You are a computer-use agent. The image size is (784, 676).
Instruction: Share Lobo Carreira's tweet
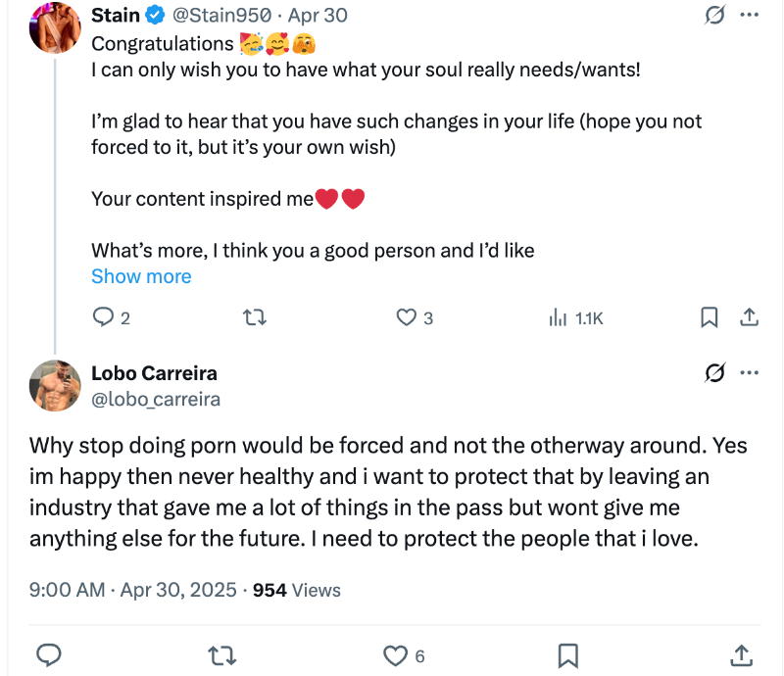pos(742,654)
